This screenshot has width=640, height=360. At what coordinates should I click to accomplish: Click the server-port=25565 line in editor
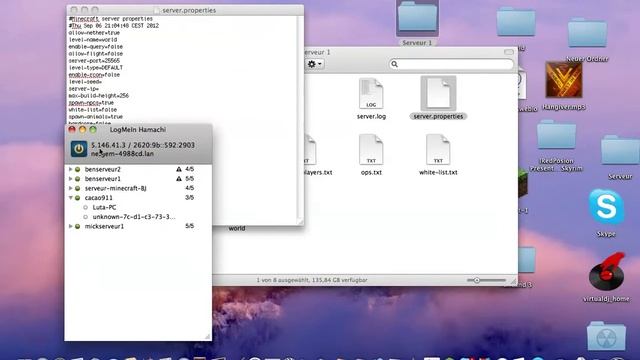(x=94, y=60)
